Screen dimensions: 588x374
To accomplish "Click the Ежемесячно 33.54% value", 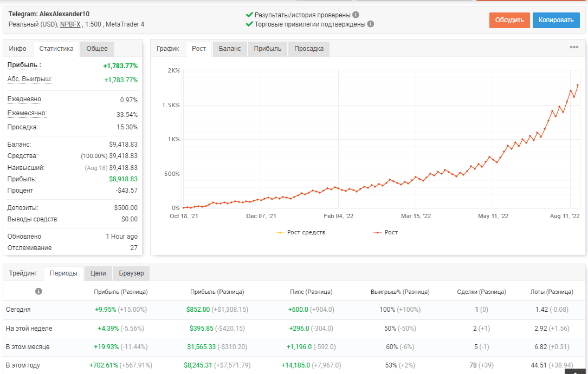I will pyautogui.click(x=127, y=115).
